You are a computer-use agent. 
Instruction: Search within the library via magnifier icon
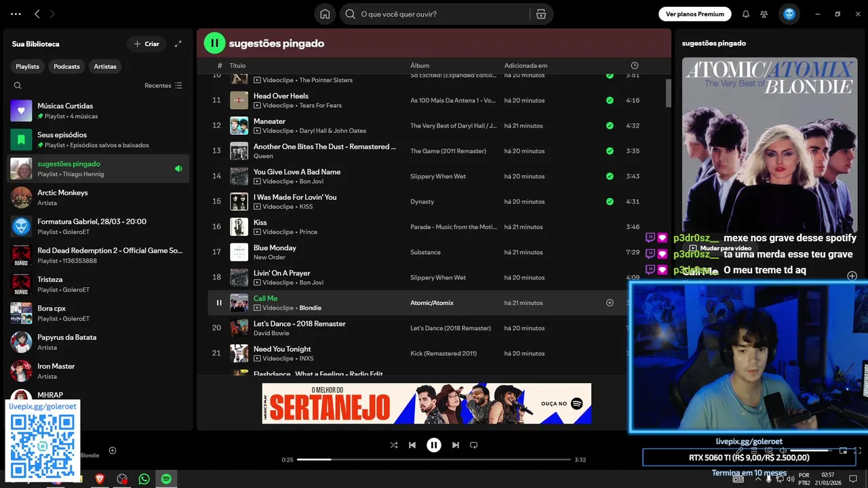click(18, 85)
